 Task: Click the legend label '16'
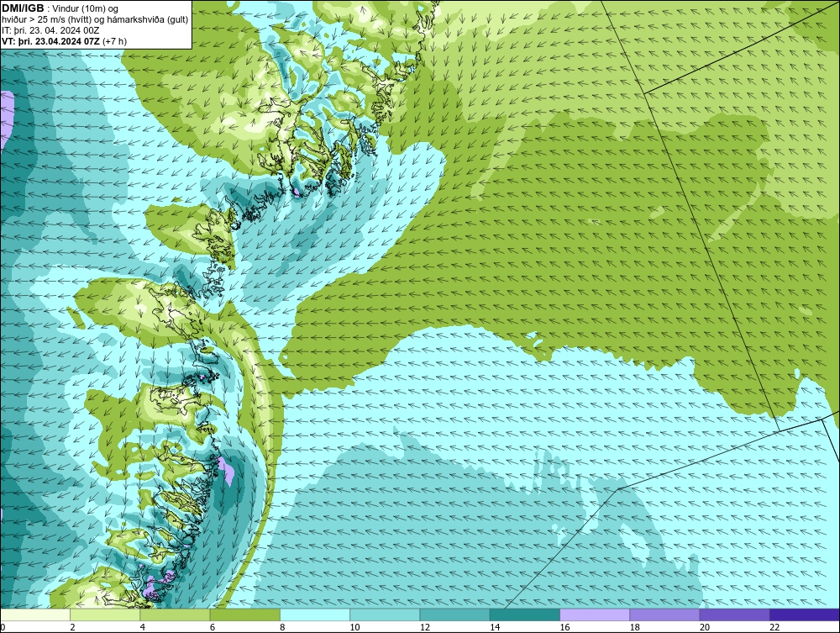564,627
